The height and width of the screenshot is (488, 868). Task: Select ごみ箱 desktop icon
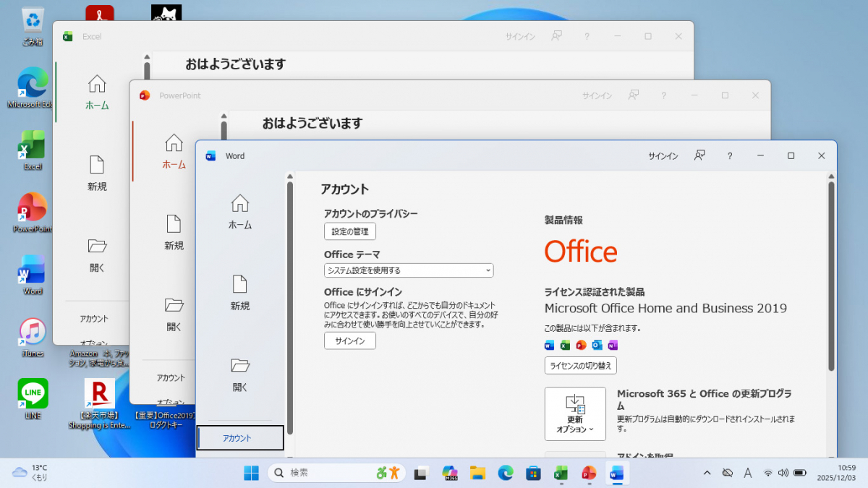tap(33, 27)
